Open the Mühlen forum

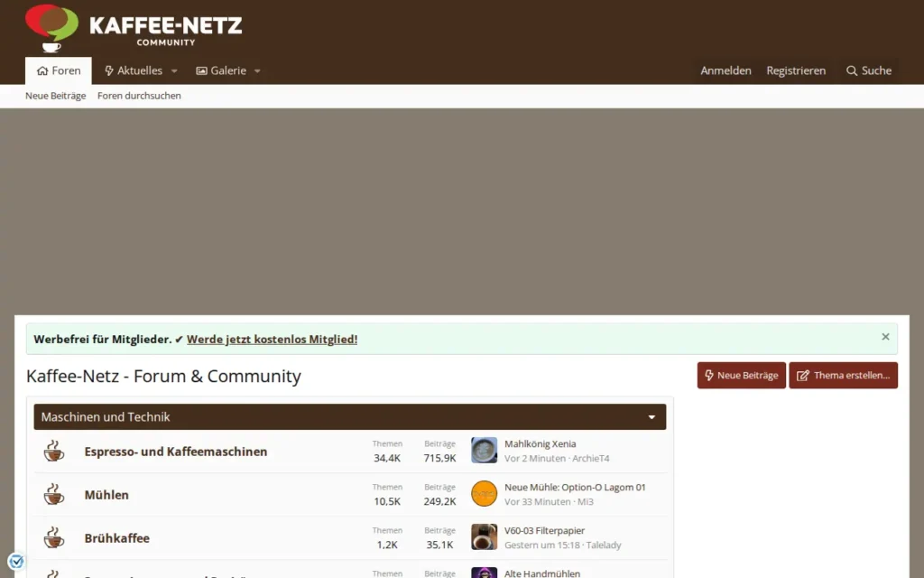(106, 495)
